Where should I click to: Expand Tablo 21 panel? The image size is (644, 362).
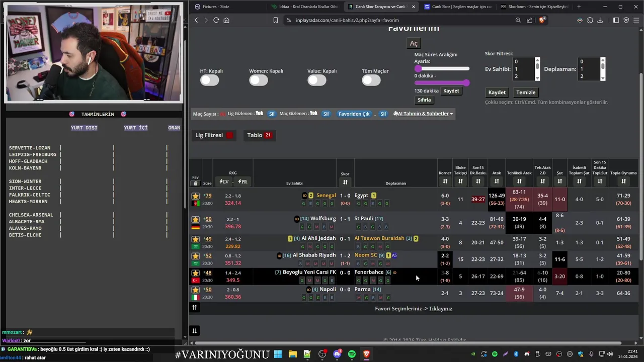tap(259, 135)
